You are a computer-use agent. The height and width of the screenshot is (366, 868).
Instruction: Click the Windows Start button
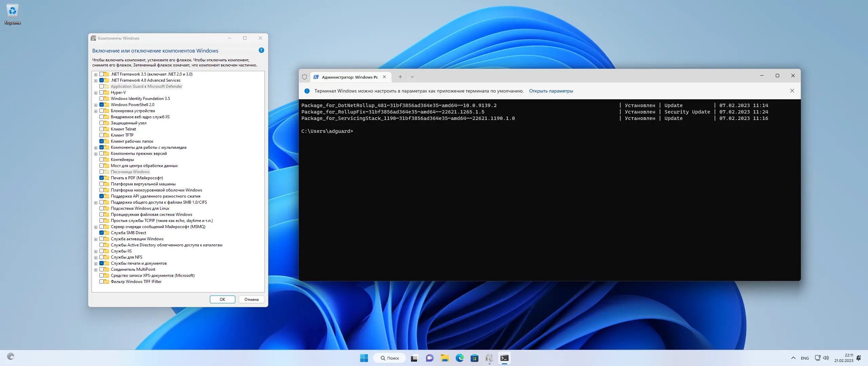[x=364, y=358]
